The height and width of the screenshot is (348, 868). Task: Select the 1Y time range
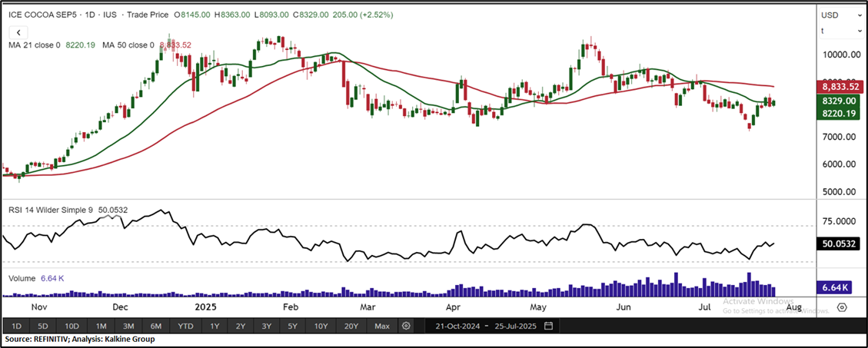pos(215,326)
